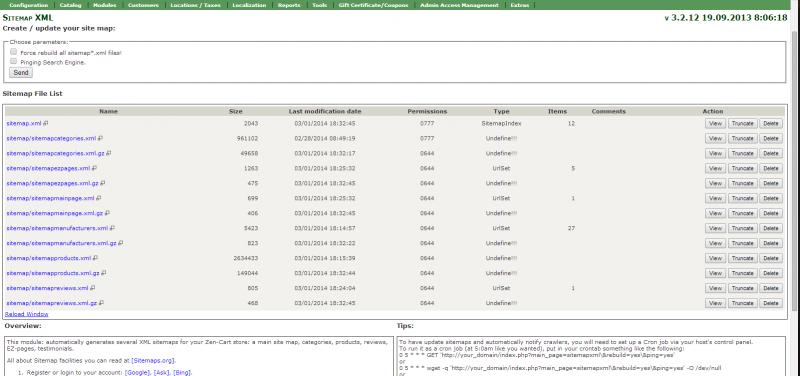Open sitemap.xml in new window icon
The height and width of the screenshot is (376, 800).
tap(45, 123)
